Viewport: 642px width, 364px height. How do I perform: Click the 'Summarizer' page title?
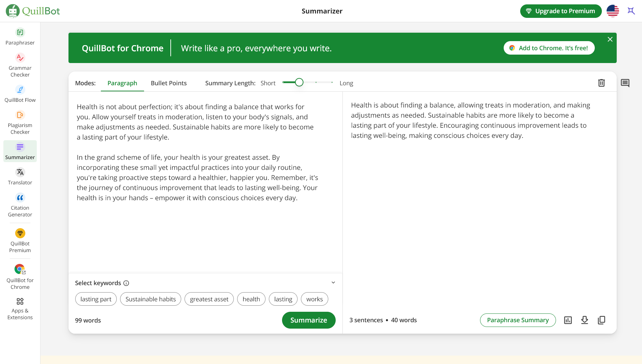[322, 11]
